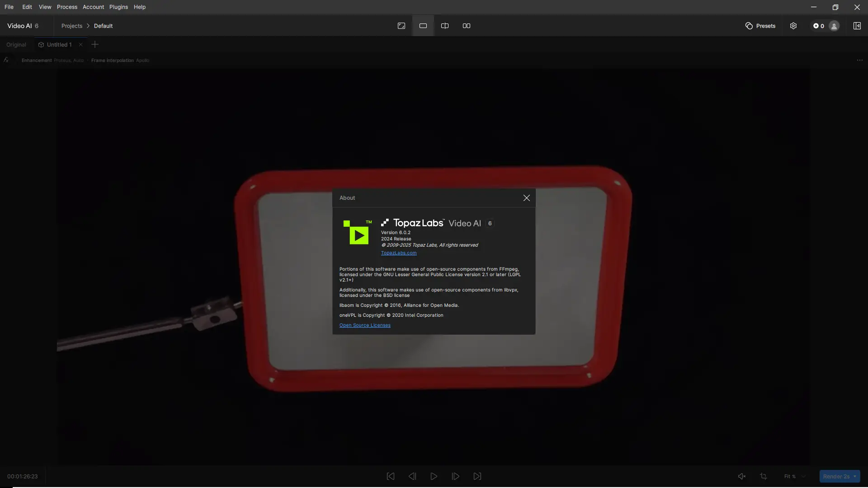Open the three-dot overflow options menu
Image resolution: width=868 pixels, height=488 pixels.
[x=859, y=60]
